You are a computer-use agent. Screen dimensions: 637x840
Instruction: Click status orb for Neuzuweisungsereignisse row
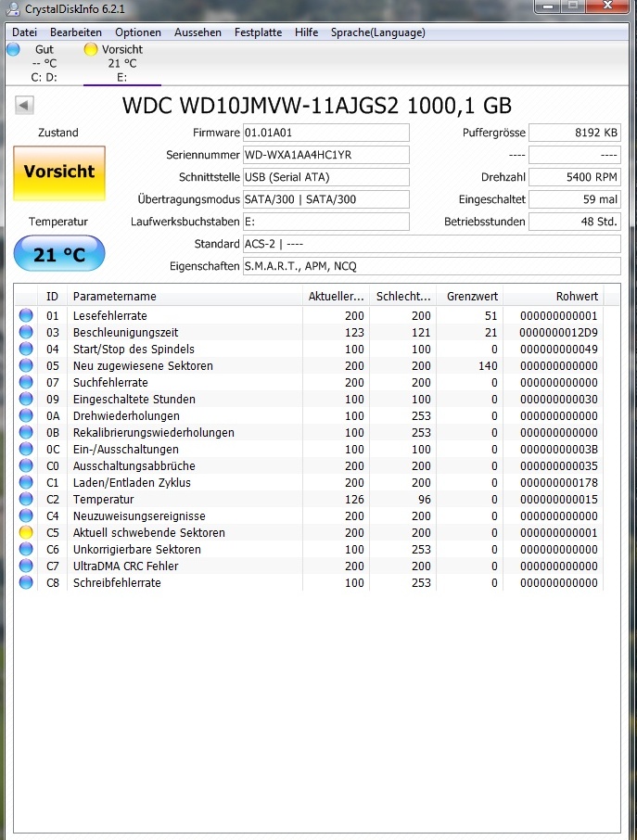pos(26,515)
